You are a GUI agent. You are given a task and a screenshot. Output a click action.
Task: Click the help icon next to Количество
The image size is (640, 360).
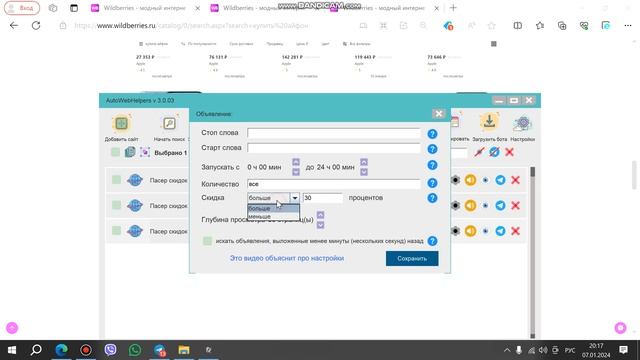[432, 183]
